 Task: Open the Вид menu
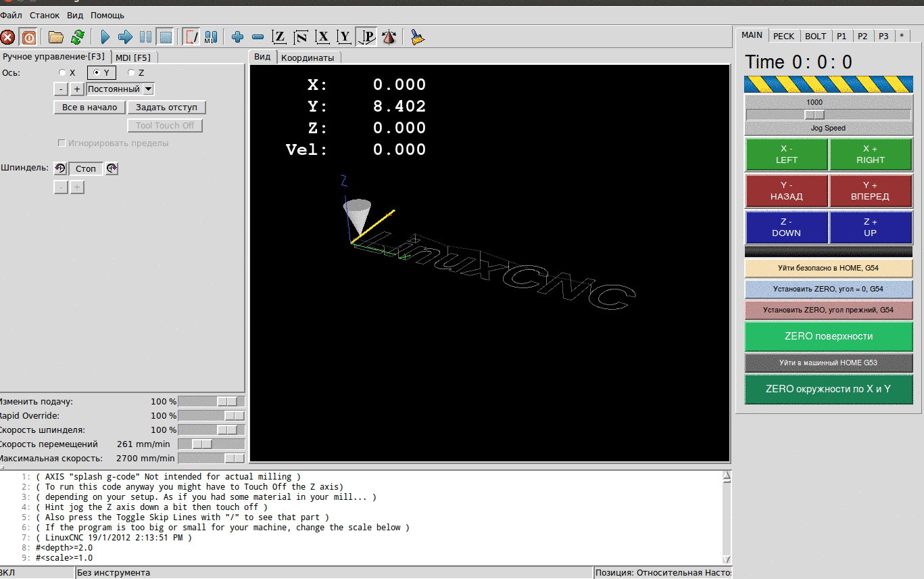[75, 15]
